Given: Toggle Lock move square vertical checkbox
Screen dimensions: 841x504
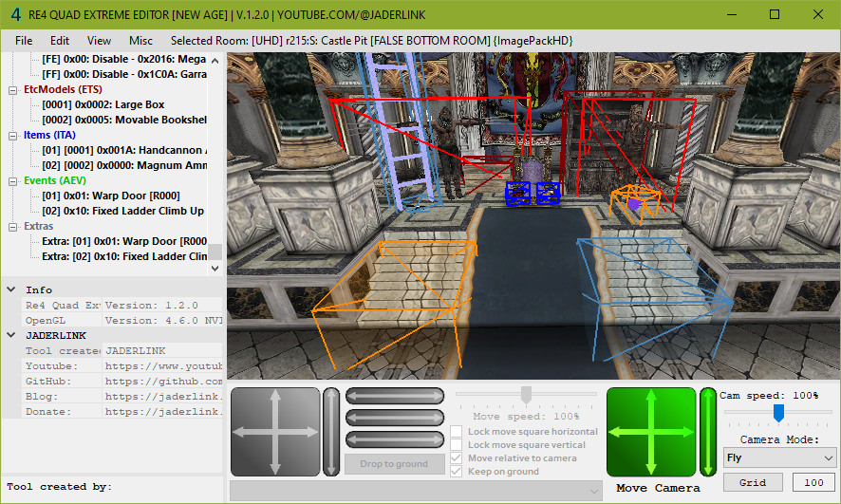Looking at the screenshot, I should pyautogui.click(x=456, y=445).
